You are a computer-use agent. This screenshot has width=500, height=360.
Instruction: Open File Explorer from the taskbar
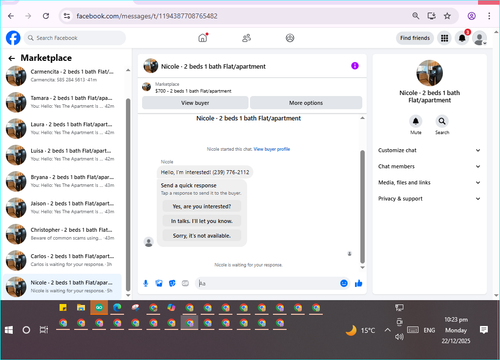(x=81, y=308)
